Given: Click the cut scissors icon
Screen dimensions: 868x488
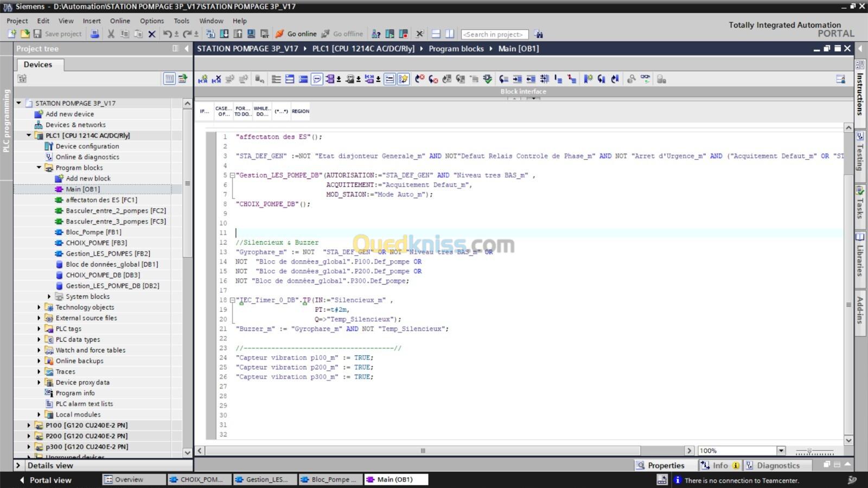Looking at the screenshot, I should (x=111, y=34).
